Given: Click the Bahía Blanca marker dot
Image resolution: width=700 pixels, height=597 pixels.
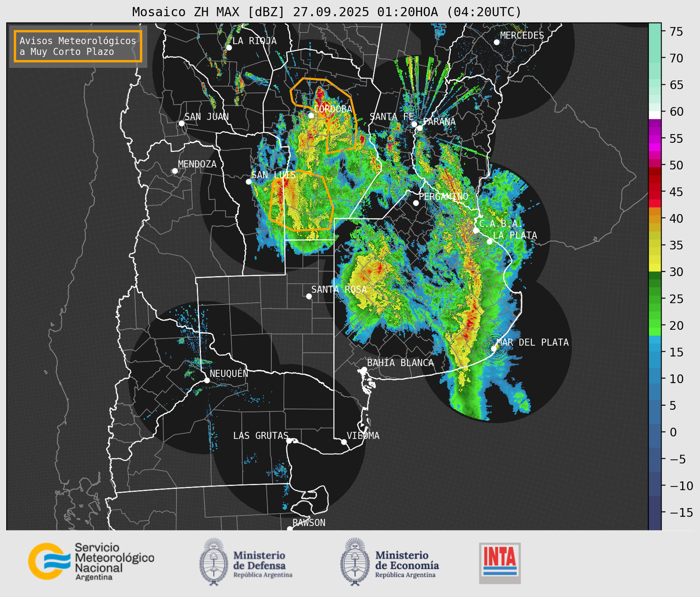Looking at the screenshot, I should pos(364,369).
